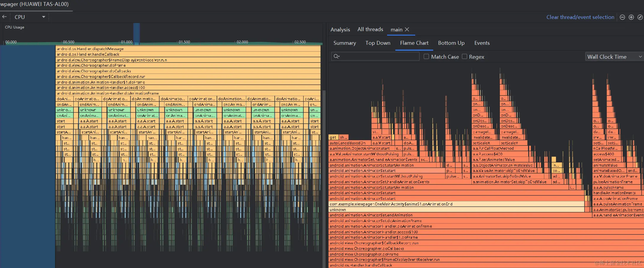This screenshot has width=644, height=268.
Task: Select a.a.A.pulseFrame flame bar
Action: (x=617, y=187)
